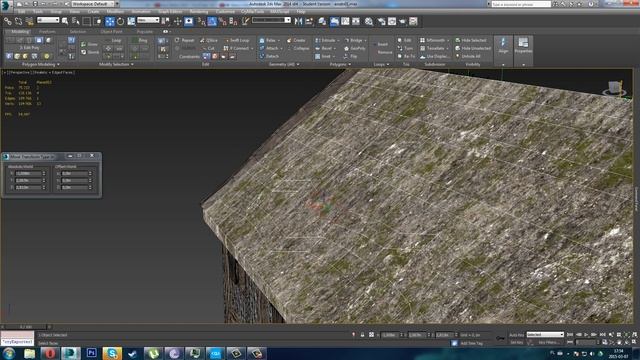Toggle the Set Key button
This screenshot has width=640, height=360.
(x=516, y=342)
